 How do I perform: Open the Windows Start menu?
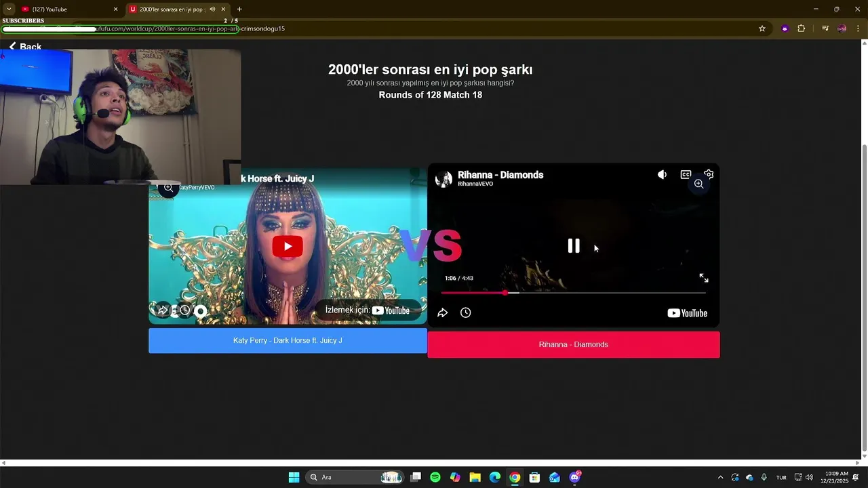pyautogui.click(x=294, y=477)
